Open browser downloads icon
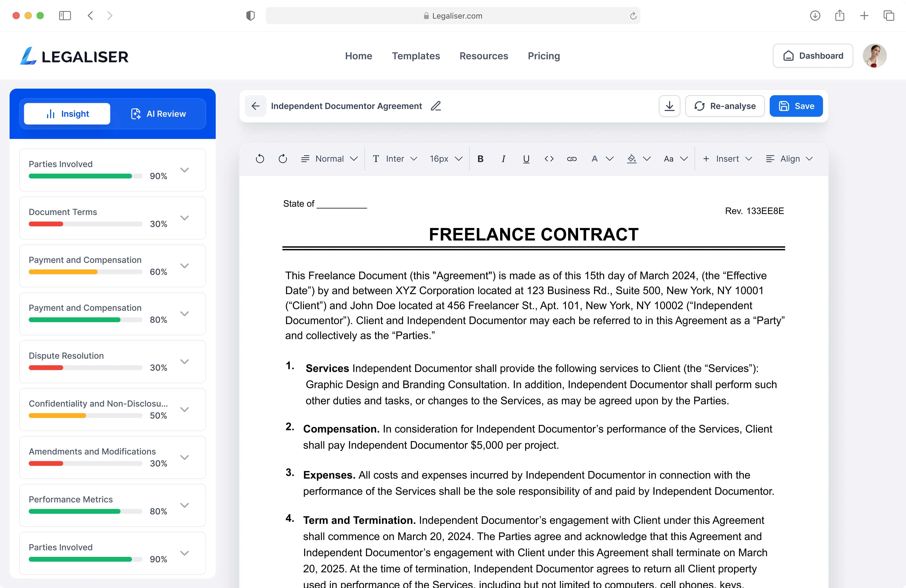The image size is (906, 588). tap(815, 16)
